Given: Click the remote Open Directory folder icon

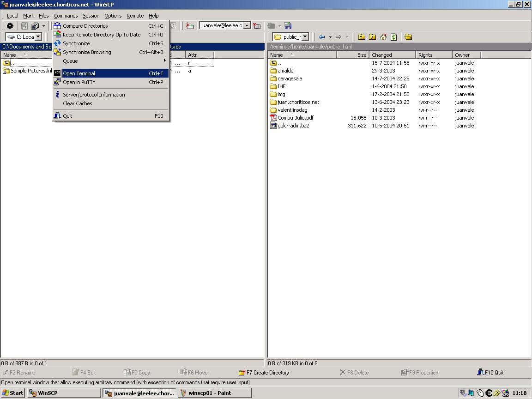Looking at the screenshot, I should pos(408,37).
